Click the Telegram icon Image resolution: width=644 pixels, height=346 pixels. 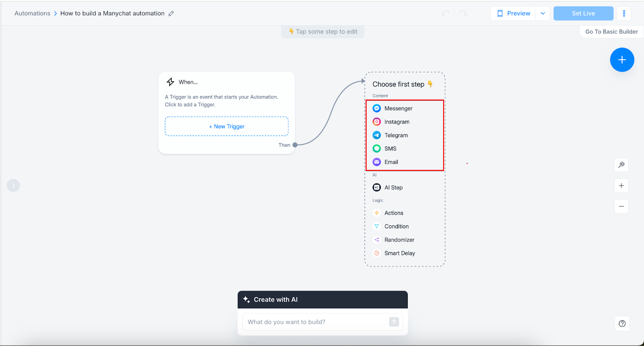(x=377, y=135)
